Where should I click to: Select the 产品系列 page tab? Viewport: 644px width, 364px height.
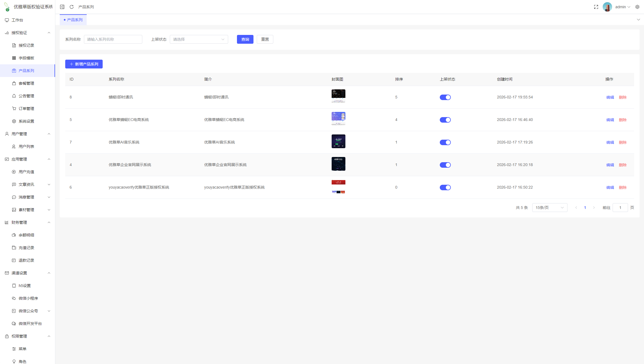pos(73,20)
